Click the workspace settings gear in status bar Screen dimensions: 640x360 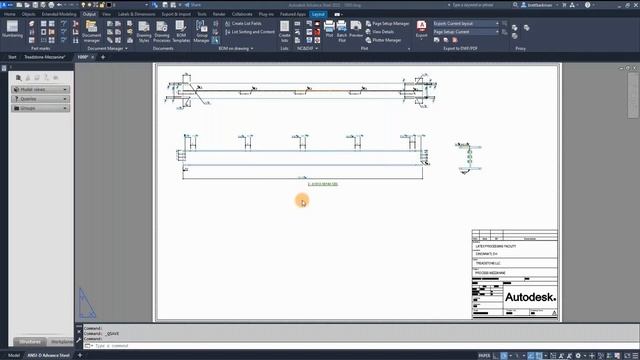(x=578, y=356)
